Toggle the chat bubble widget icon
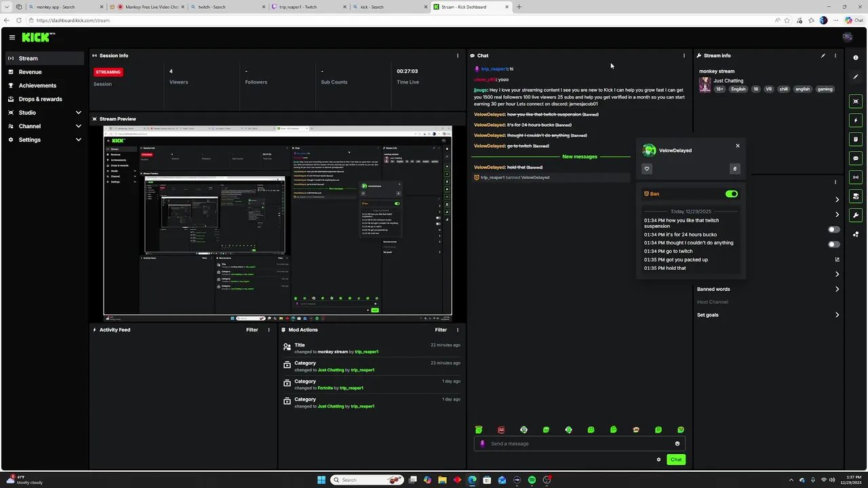Image resolution: width=868 pixels, height=488 pixels. (x=855, y=158)
